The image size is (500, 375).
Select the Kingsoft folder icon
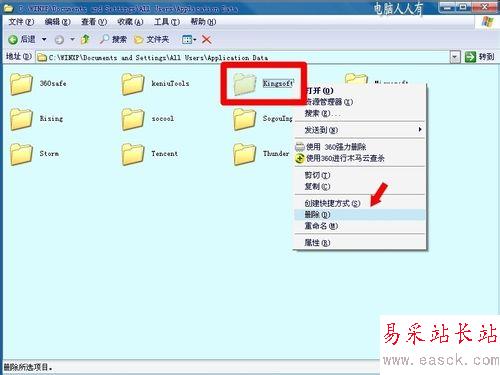(x=245, y=84)
